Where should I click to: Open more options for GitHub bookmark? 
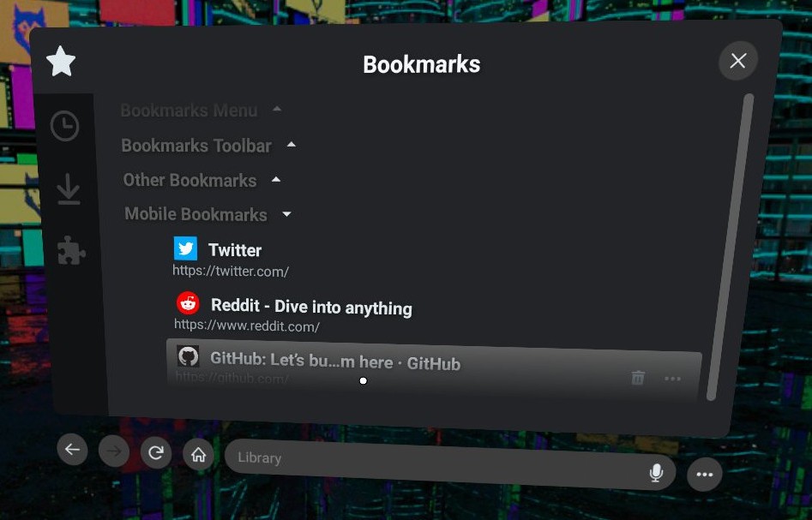point(673,379)
